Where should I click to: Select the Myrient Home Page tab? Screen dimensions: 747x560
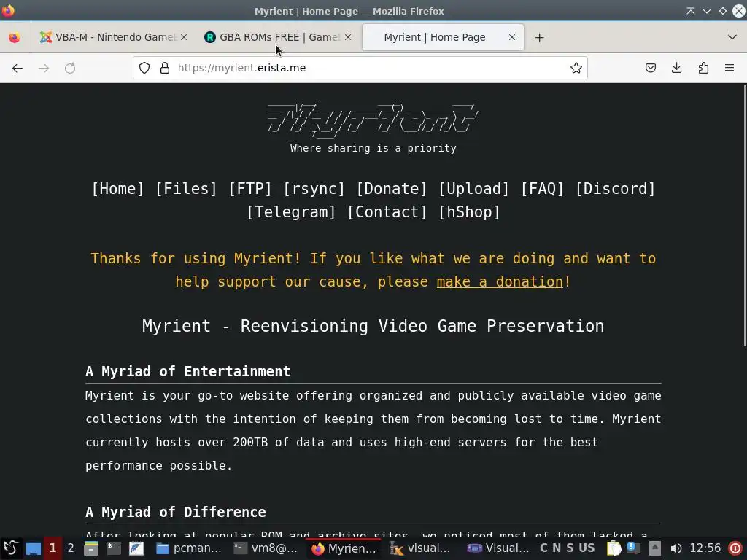coord(443,37)
